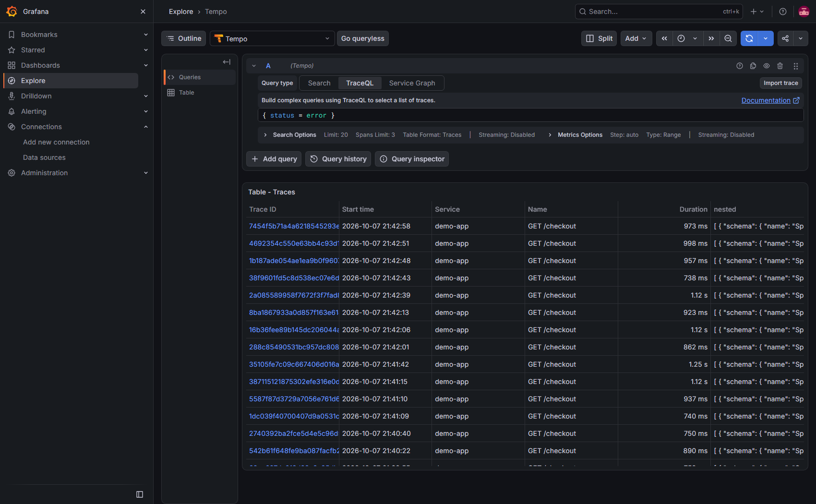Click Go queryless button
This screenshot has height=504, width=816.
(x=363, y=38)
